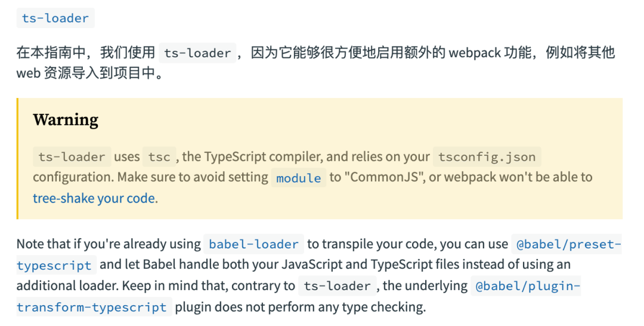The width and height of the screenshot is (644, 326).
Task: Open the @babel/plugin-transform-typescript link
Action: [527, 286]
